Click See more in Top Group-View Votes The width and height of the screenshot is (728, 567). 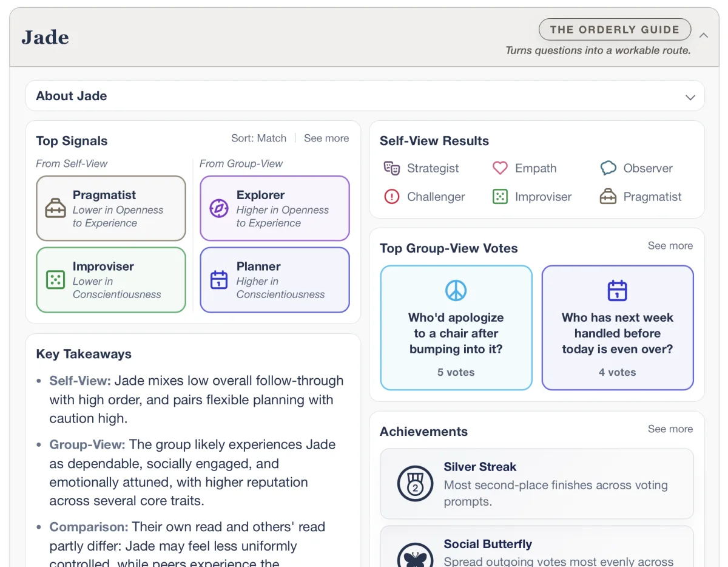coord(670,246)
